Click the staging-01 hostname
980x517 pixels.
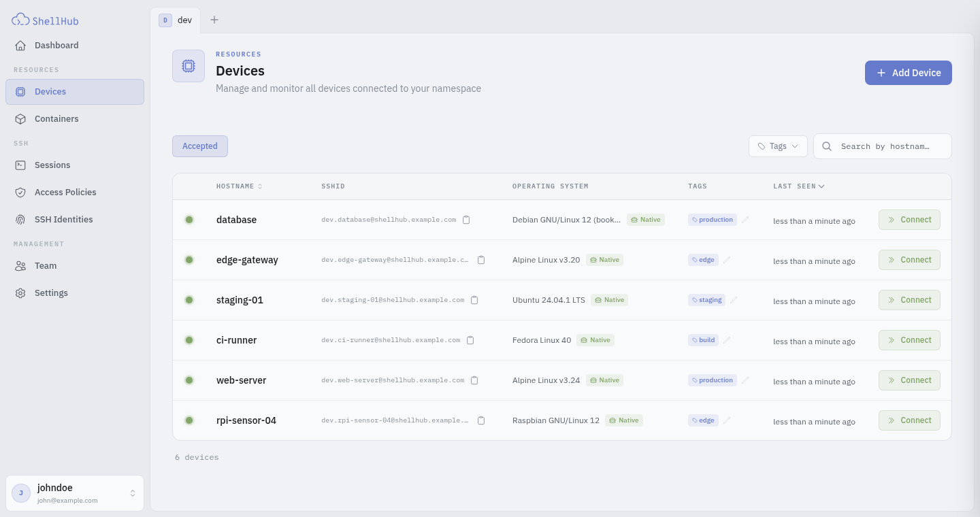click(x=240, y=300)
